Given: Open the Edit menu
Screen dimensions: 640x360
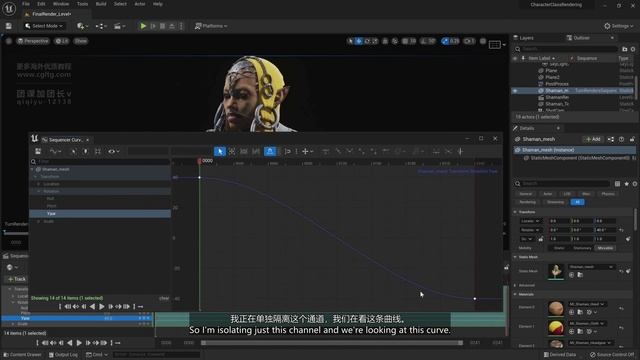Looking at the screenshot, I should 41,4.
